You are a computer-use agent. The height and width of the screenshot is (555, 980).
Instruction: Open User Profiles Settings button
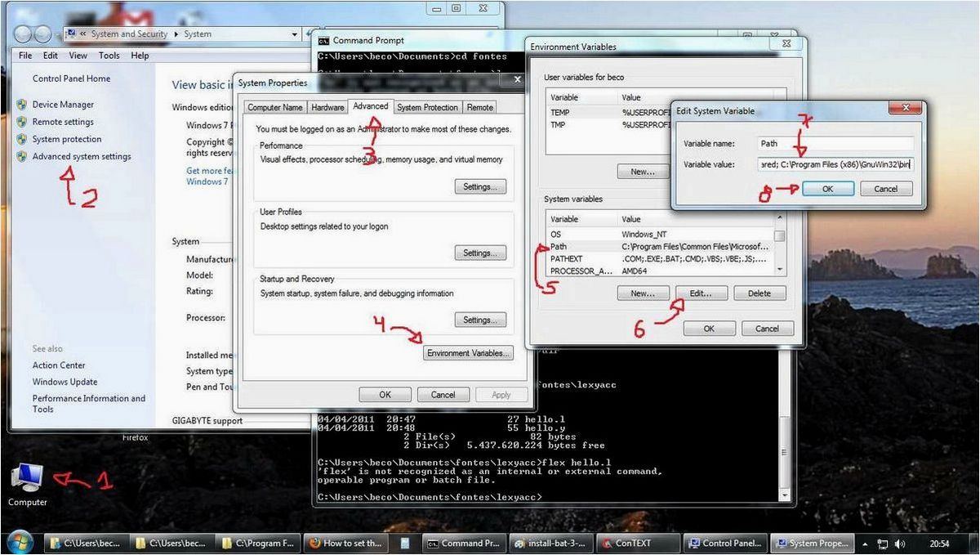click(x=480, y=253)
